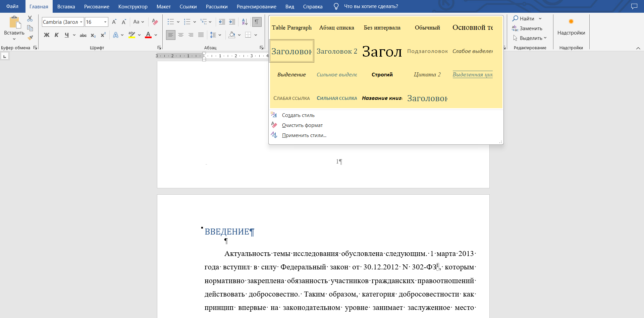Switch to the Макет tab
Image resolution: width=644 pixels, height=318 pixels.
(164, 7)
